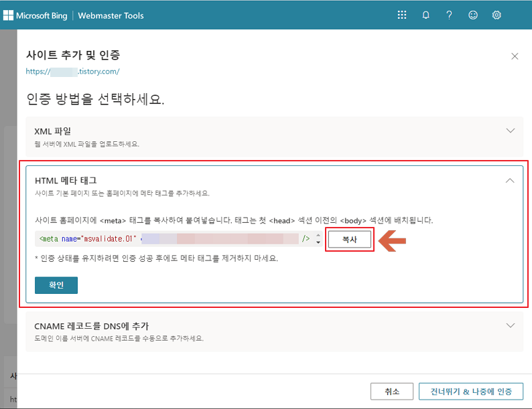Click the 'msvalidate.01' text in code

[108, 239]
